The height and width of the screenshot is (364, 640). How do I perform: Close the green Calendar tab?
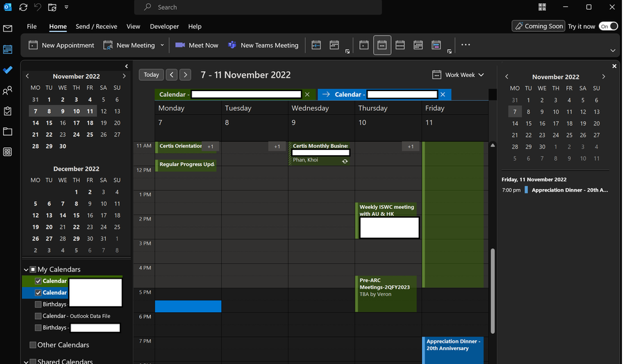tap(307, 95)
